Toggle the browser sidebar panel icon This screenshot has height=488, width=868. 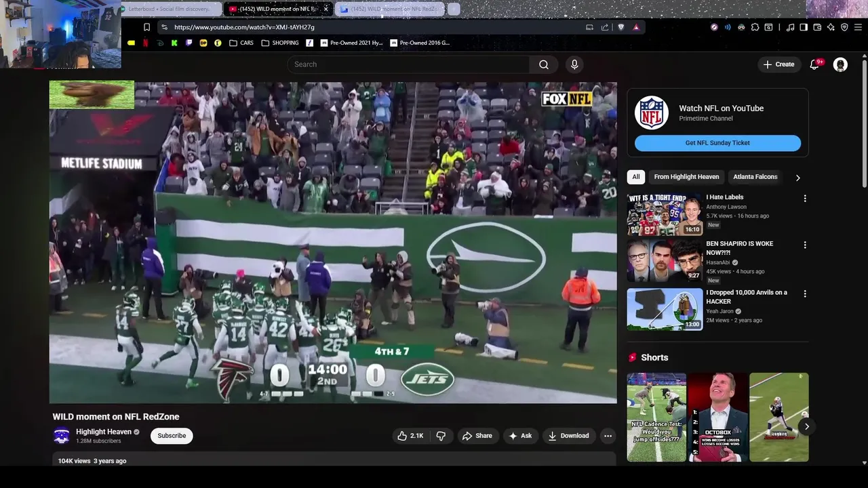tap(804, 27)
